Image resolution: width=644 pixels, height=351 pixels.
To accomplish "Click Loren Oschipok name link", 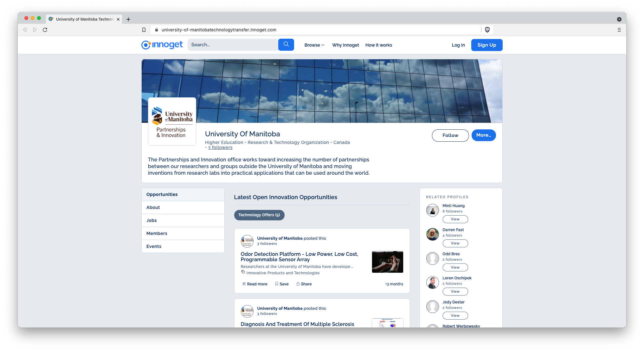I will point(457,278).
